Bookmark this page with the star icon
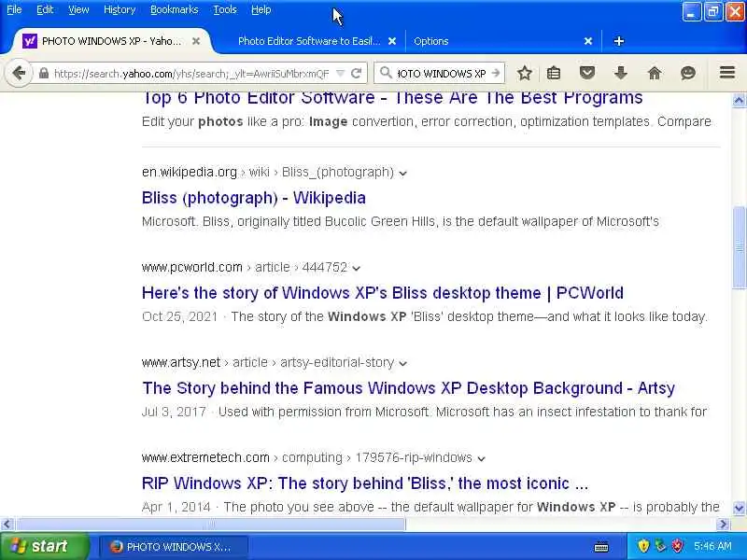The image size is (747, 560). pos(525,73)
